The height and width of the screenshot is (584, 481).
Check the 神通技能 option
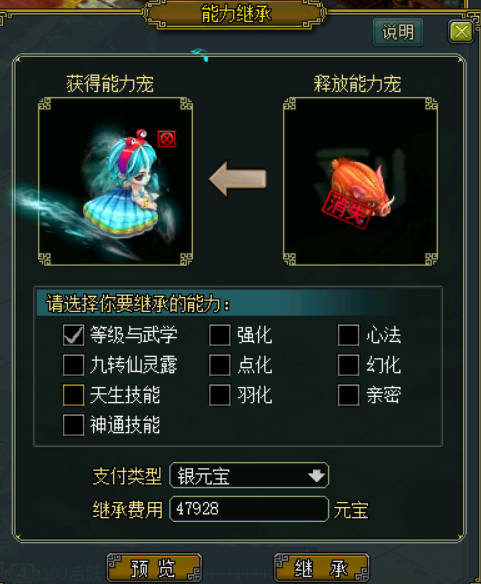click(73, 425)
